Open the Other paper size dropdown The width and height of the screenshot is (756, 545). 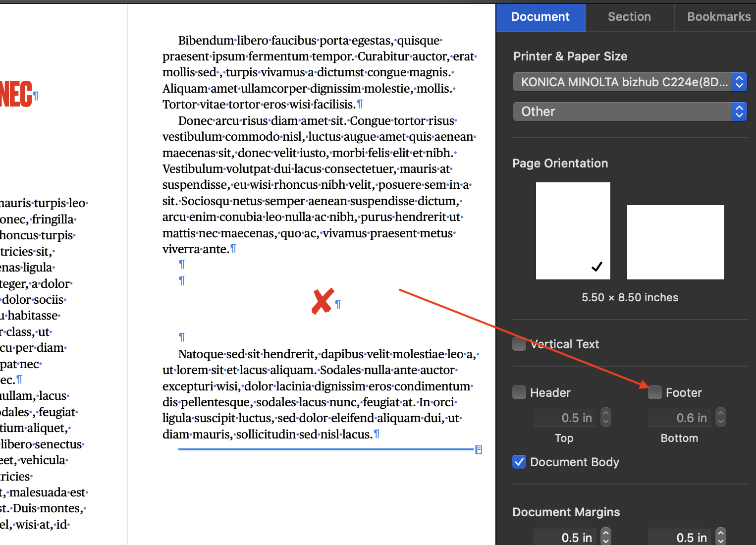pyautogui.click(x=630, y=111)
